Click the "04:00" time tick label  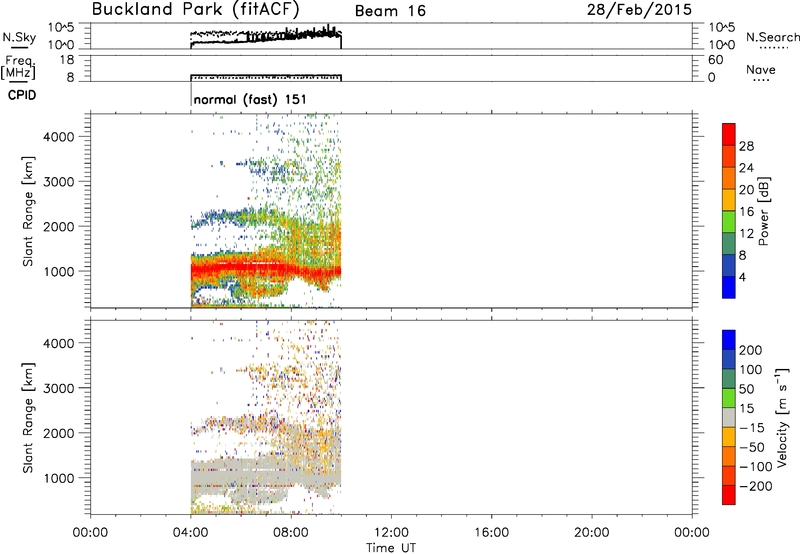[191, 533]
